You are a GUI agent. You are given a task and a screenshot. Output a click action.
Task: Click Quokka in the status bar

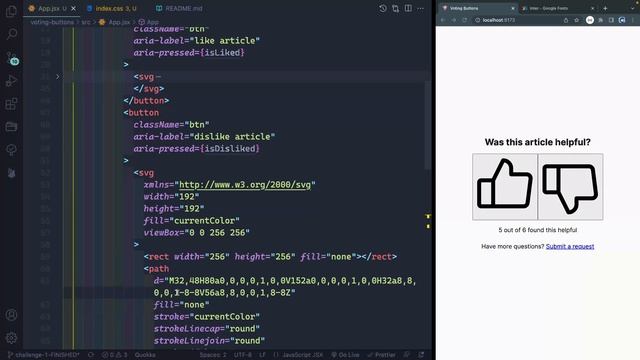click(x=145, y=355)
